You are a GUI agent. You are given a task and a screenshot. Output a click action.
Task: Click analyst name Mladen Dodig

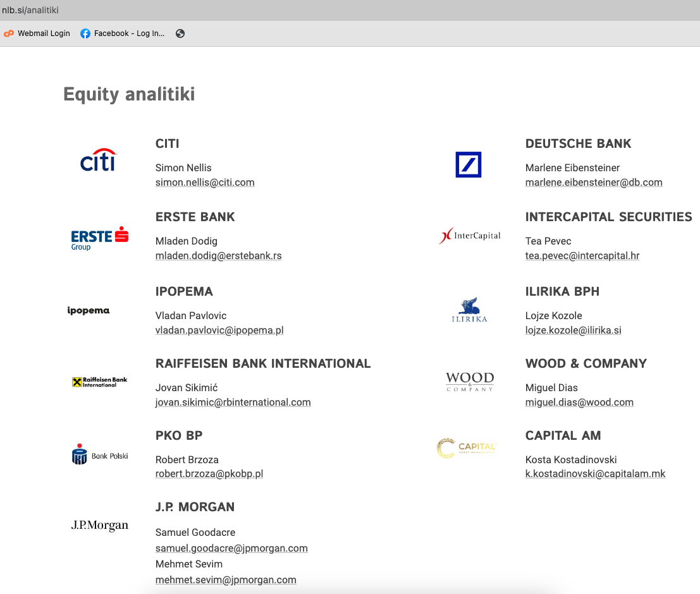point(186,241)
